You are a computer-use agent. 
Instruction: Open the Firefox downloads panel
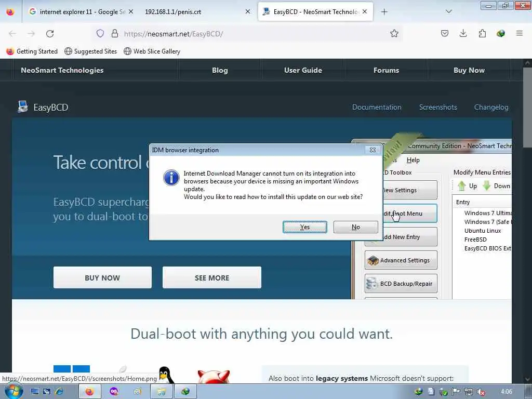[x=463, y=33]
